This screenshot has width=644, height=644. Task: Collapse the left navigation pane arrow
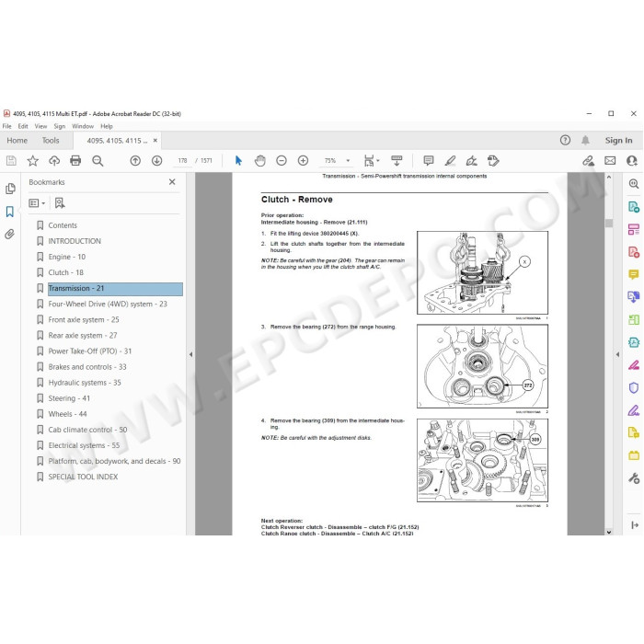click(x=190, y=354)
